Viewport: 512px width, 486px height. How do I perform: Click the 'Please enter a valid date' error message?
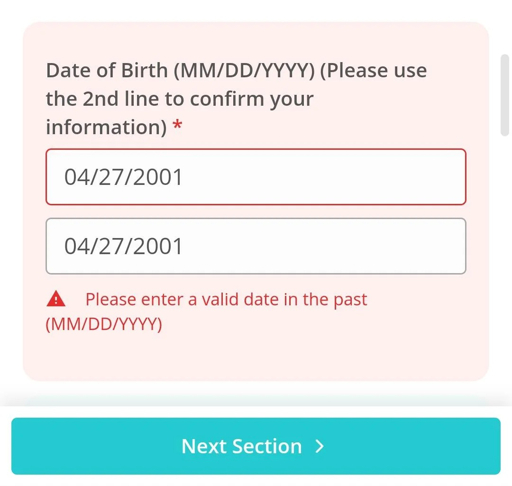(x=226, y=299)
